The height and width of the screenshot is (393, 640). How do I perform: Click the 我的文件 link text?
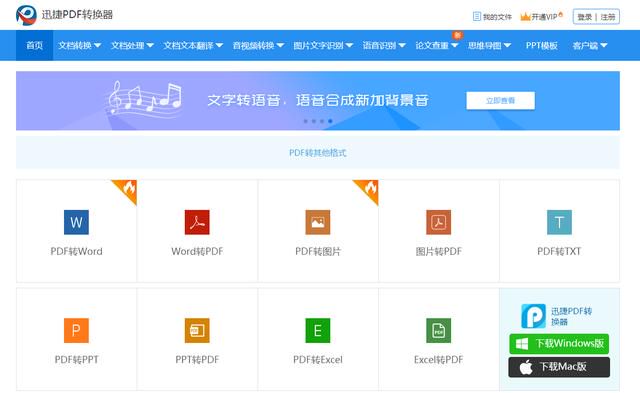coord(497,17)
